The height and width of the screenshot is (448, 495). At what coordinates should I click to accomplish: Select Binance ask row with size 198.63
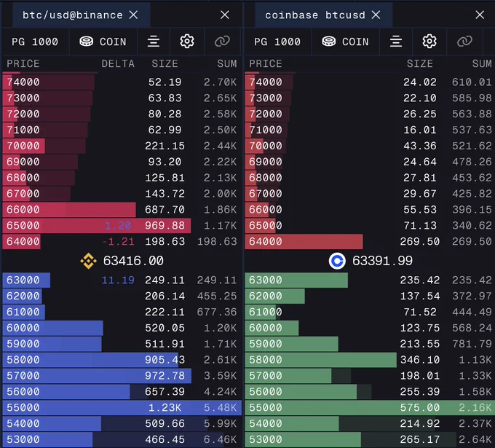pos(122,241)
